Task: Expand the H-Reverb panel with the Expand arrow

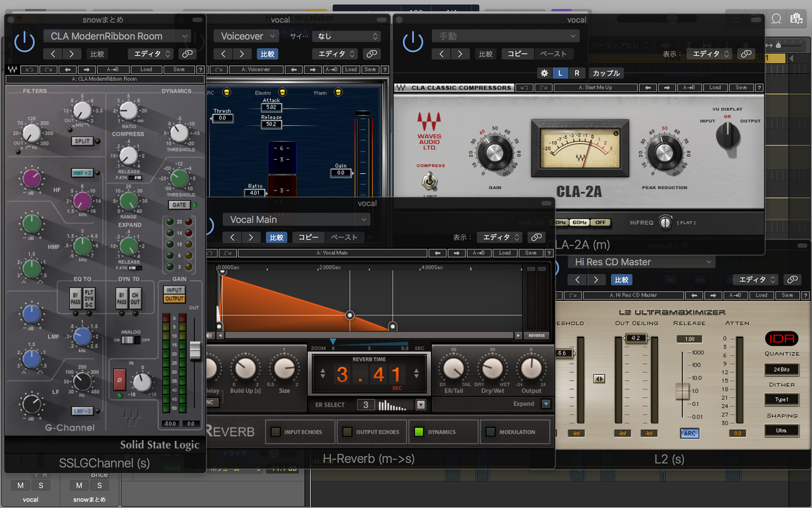Action: [546, 403]
